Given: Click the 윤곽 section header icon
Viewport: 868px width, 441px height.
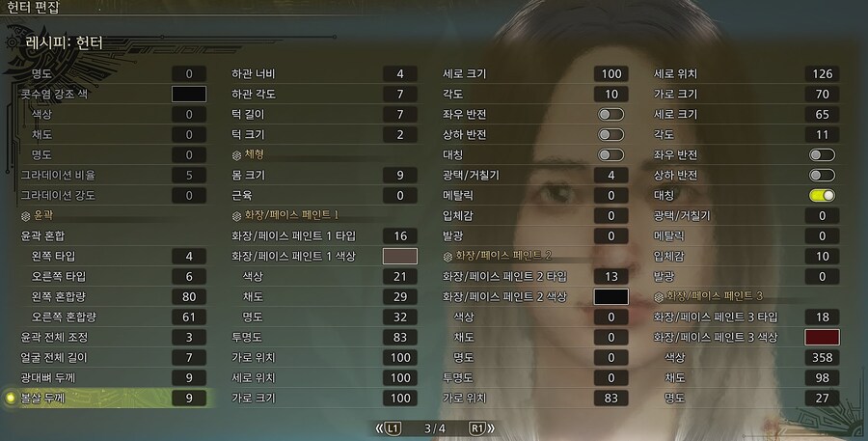Looking at the screenshot, I should [x=25, y=216].
